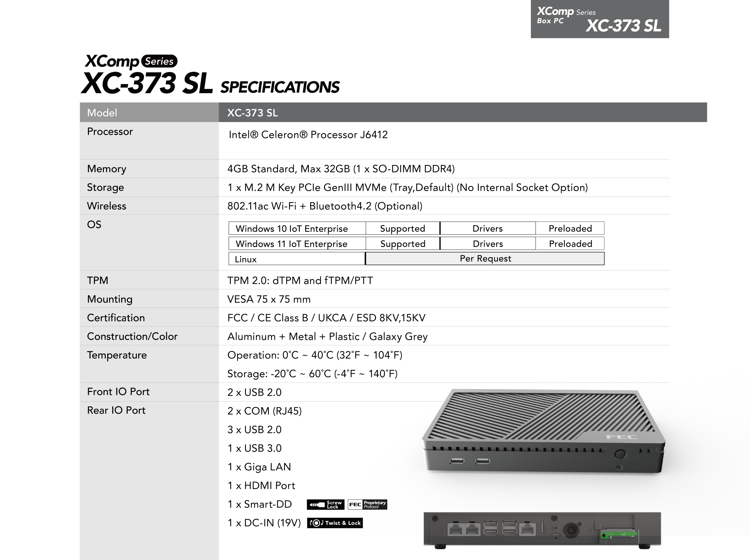Click the Per Request cell for Linux

pyautogui.click(x=485, y=259)
